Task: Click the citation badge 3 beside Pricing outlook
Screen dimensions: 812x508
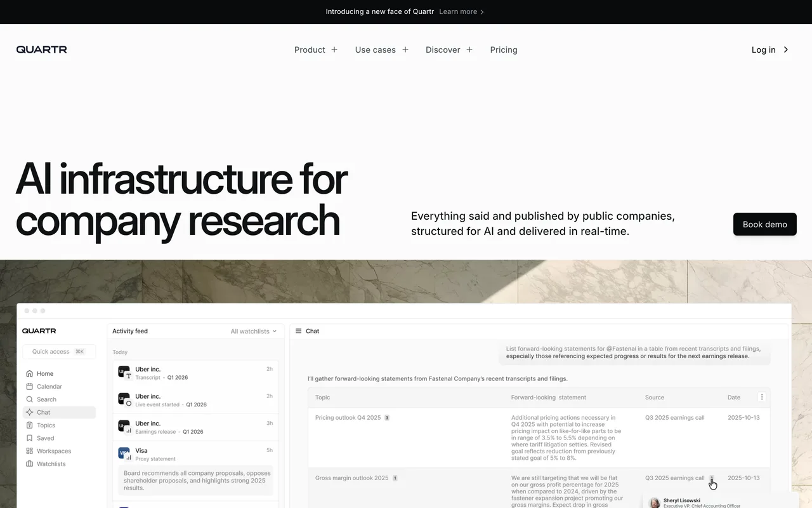Action: click(387, 418)
